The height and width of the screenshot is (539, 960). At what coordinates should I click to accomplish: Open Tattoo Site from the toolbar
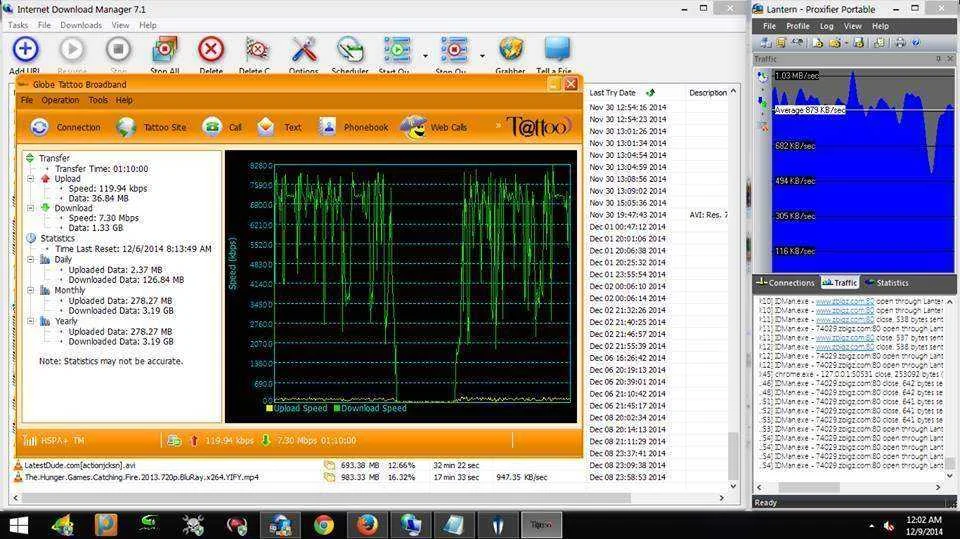(x=152, y=127)
